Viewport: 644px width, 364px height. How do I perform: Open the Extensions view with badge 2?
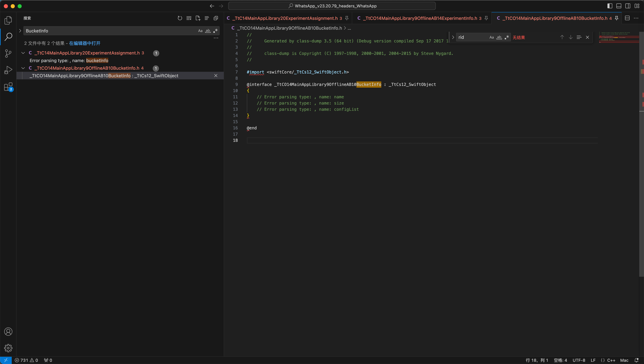[8, 87]
